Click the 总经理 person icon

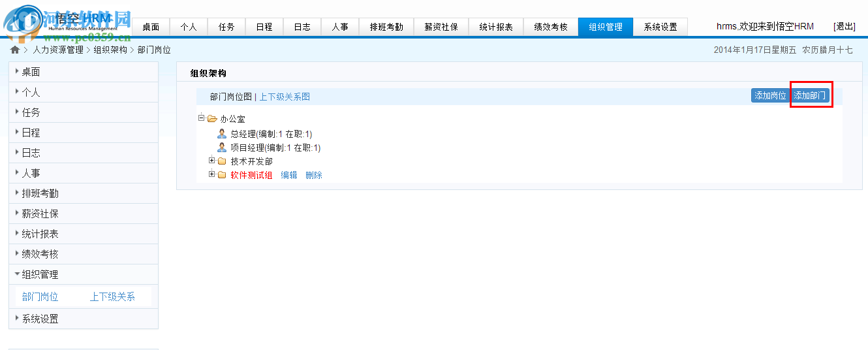(222, 133)
